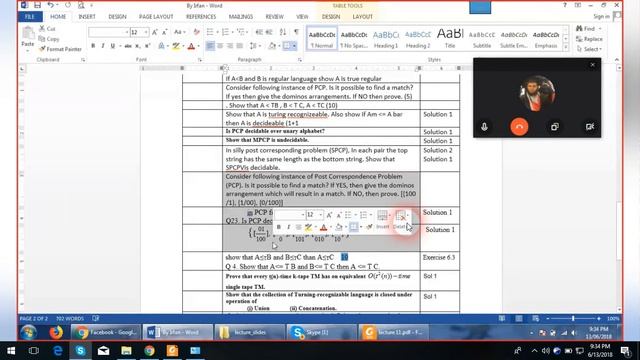Toggle subscript formatting in ribbon
Screen dimensions: 640x360
pos(138,46)
